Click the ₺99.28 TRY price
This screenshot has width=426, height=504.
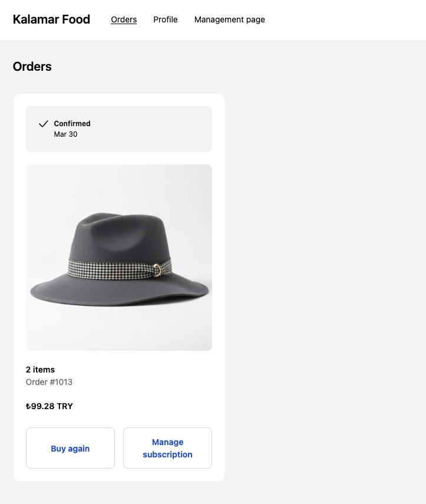click(x=49, y=406)
